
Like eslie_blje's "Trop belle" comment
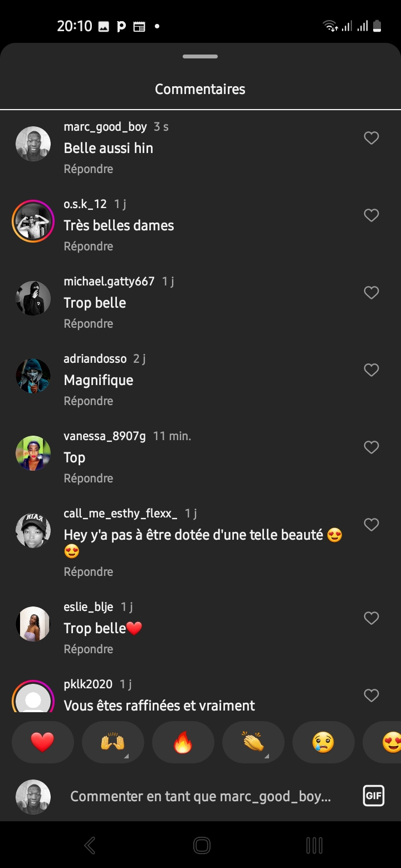click(x=371, y=618)
